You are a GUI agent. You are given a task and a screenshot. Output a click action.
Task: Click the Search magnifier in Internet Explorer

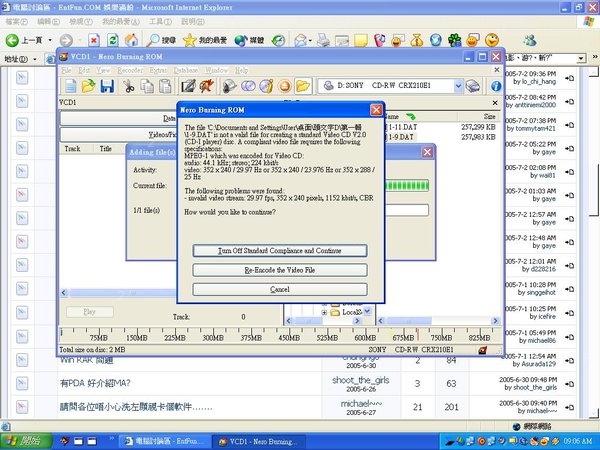(161, 40)
